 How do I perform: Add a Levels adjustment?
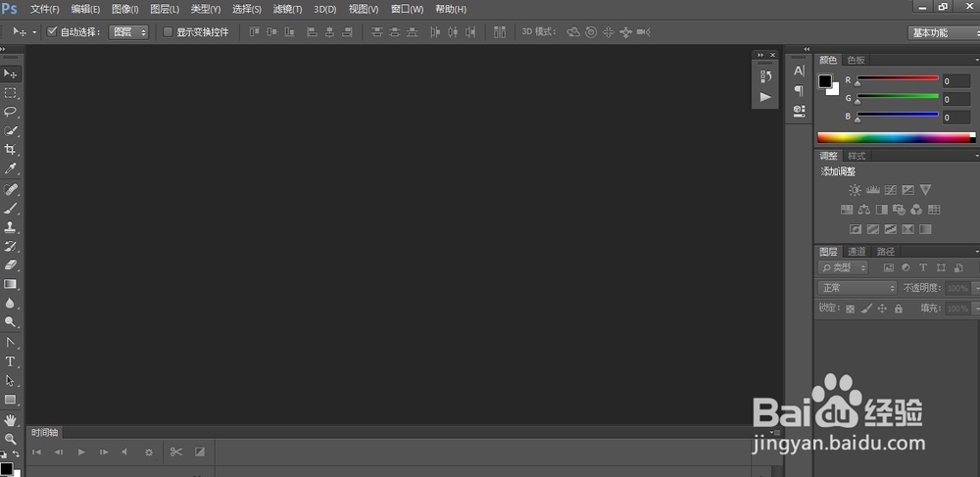[x=873, y=190]
